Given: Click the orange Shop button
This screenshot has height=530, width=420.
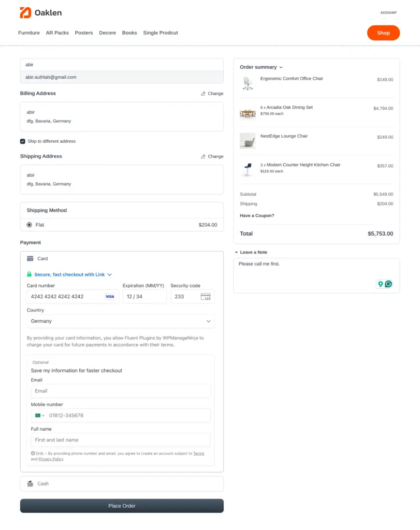Looking at the screenshot, I should pos(383,33).
